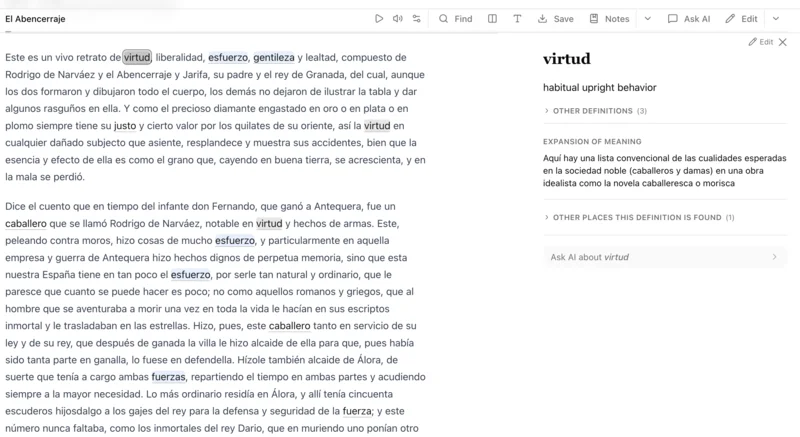Click the definition 'habitual upright behavior'

click(x=599, y=87)
